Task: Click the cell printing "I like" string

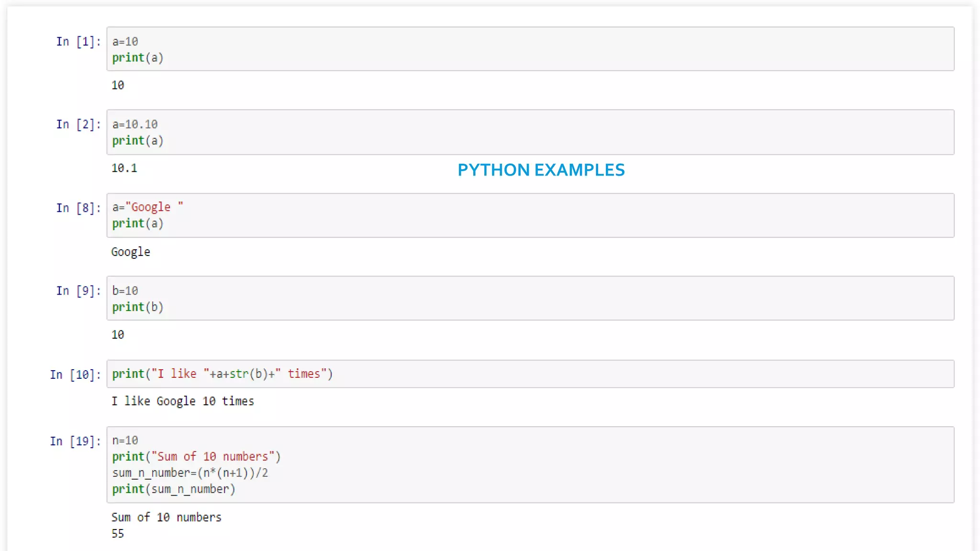Action: point(530,374)
